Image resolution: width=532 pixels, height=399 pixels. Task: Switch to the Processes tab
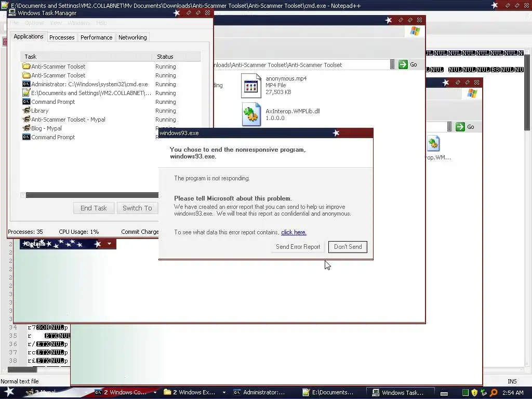[x=62, y=37]
